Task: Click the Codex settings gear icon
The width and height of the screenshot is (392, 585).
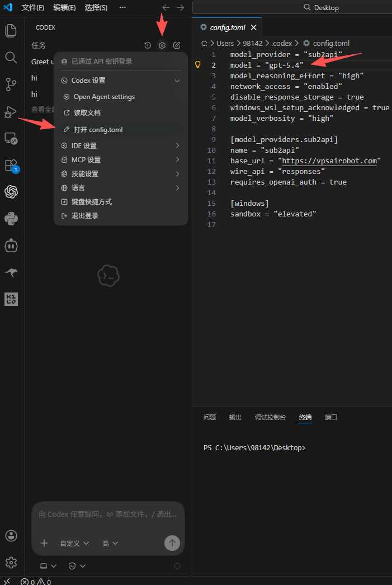Action: click(162, 45)
